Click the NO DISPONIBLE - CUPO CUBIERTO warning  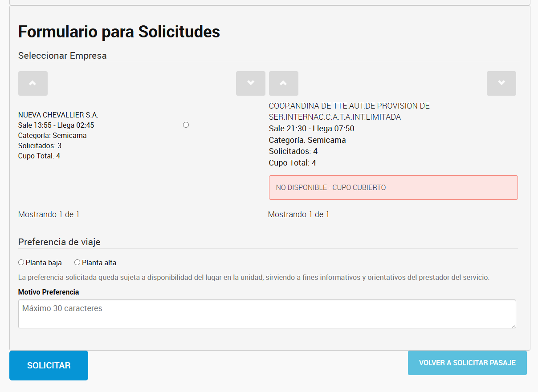click(x=393, y=187)
